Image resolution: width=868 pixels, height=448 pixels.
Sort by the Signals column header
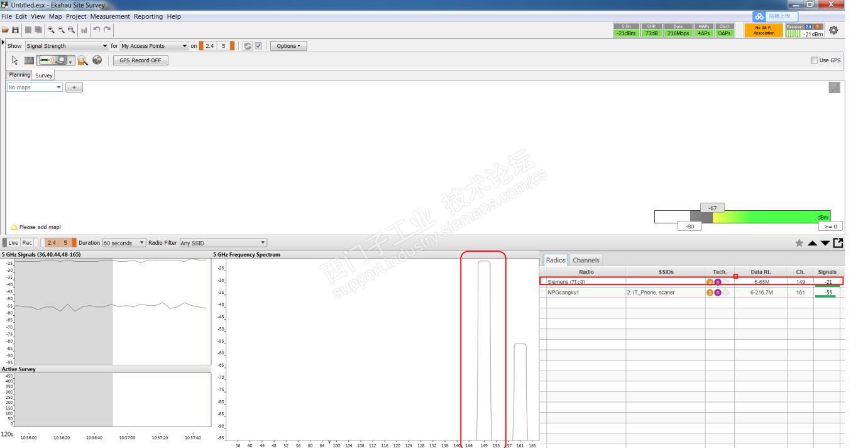tap(828, 272)
